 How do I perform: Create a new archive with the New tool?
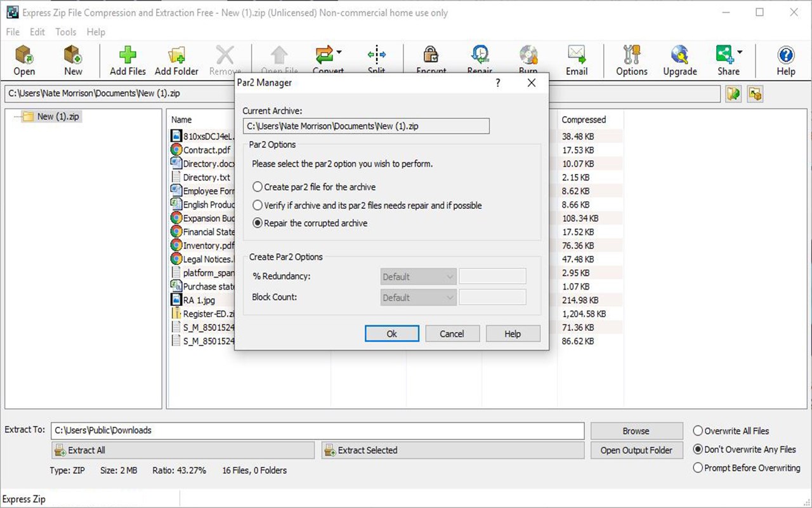point(72,60)
